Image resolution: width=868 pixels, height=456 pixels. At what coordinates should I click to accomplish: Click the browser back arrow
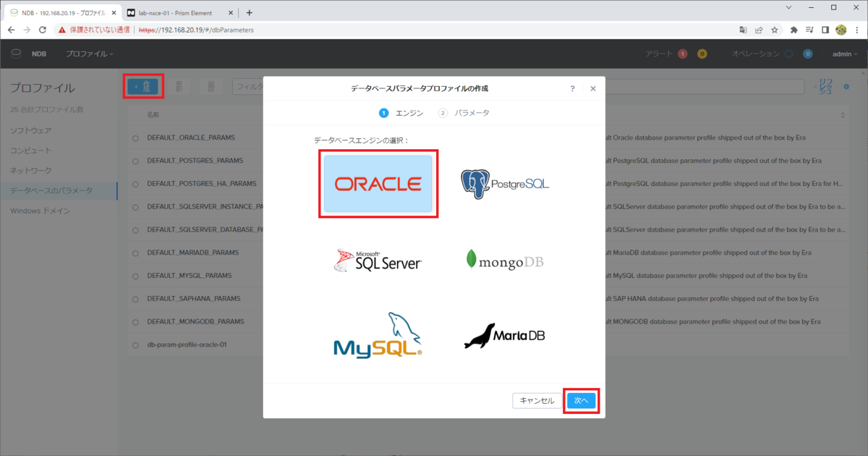pyautogui.click(x=11, y=30)
